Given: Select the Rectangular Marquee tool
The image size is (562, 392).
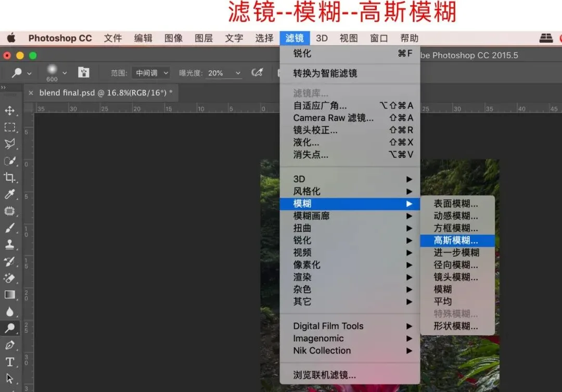Looking at the screenshot, I should pyautogui.click(x=10, y=128).
